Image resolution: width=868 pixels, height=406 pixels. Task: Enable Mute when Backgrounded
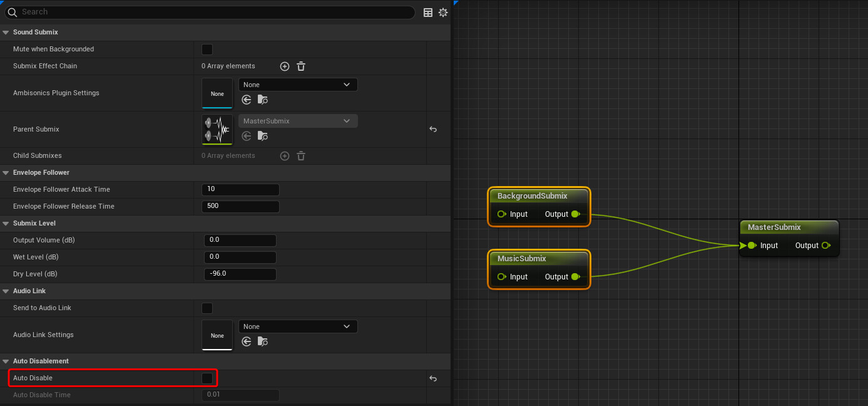[x=207, y=49]
